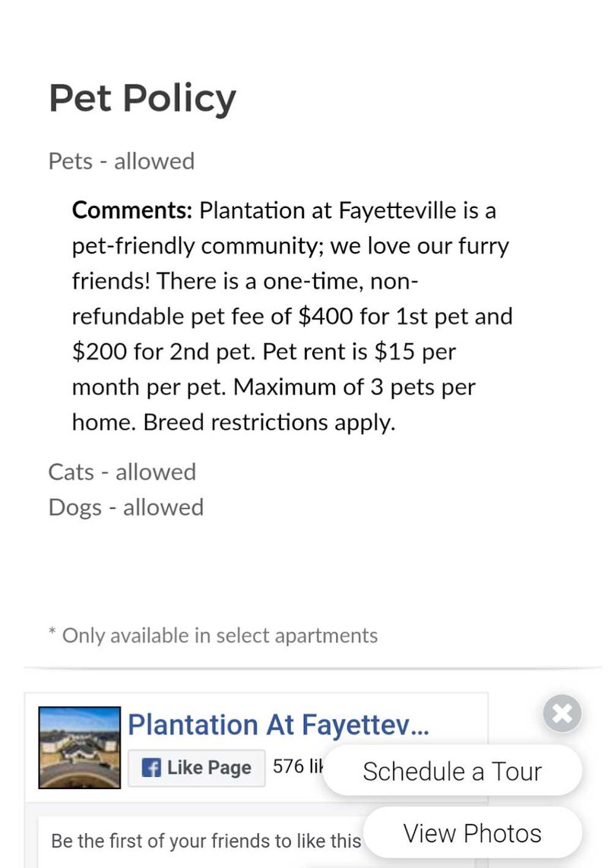Open View Photos
This screenshot has height=868, width=608.
point(472,833)
